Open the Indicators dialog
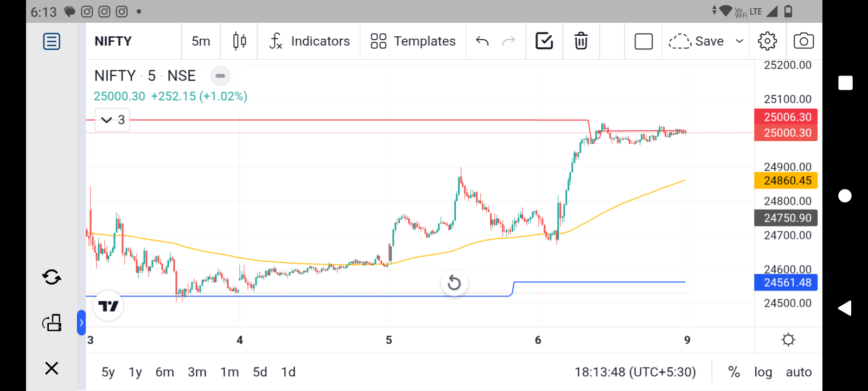This screenshot has height=391, width=868. (x=309, y=41)
